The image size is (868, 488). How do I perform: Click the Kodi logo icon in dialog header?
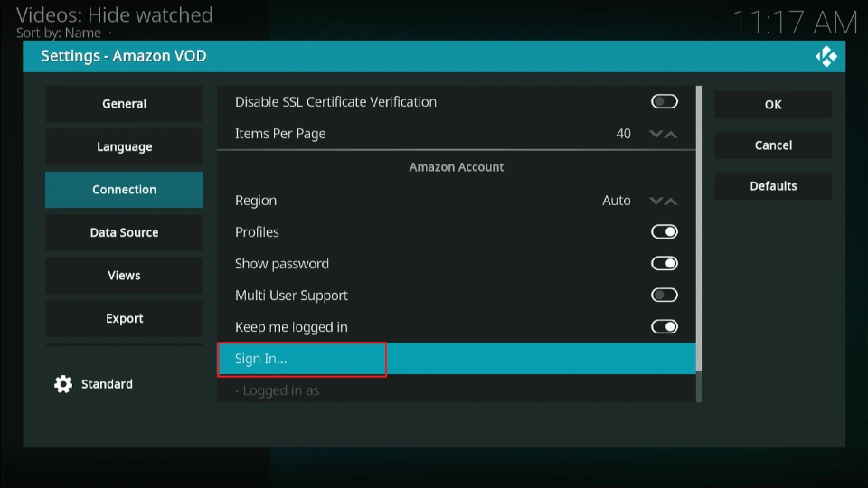pyautogui.click(x=826, y=56)
